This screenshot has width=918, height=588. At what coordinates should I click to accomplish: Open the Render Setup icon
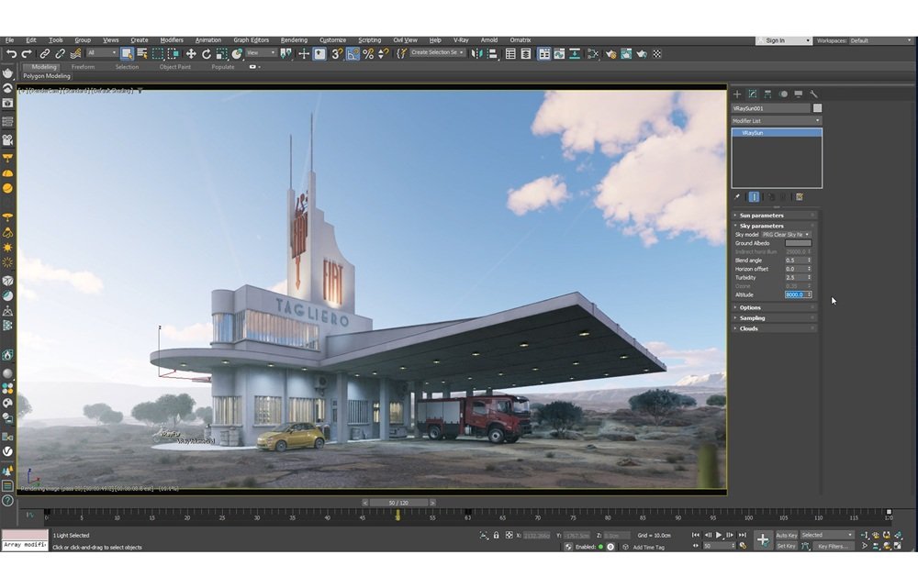tap(625, 53)
